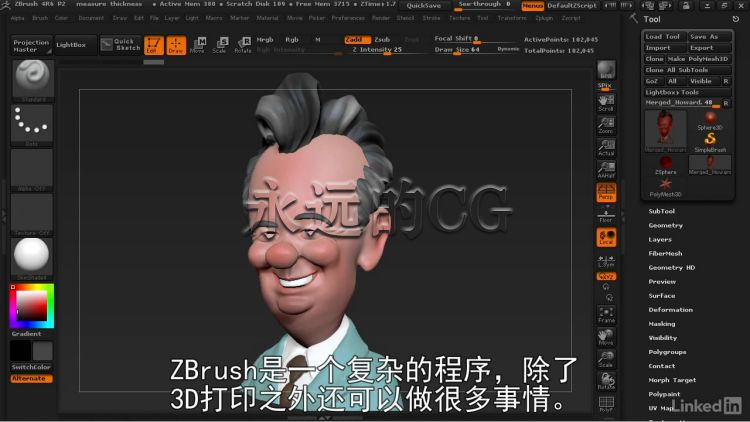This screenshot has width=750, height=422.
Task: Open the Stroke menu
Action: tap(431, 18)
